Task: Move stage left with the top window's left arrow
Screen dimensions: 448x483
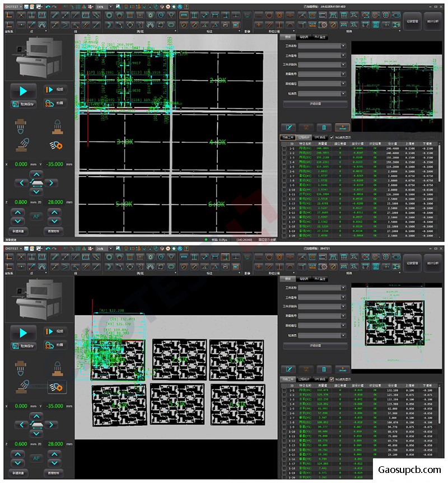Action: [22, 183]
